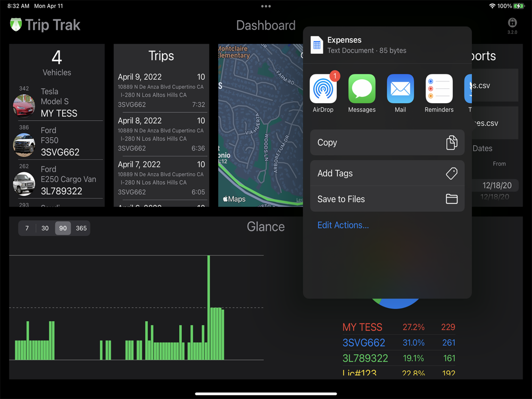Tap the Copy documents icon
This screenshot has width=532, height=399.
(x=452, y=143)
